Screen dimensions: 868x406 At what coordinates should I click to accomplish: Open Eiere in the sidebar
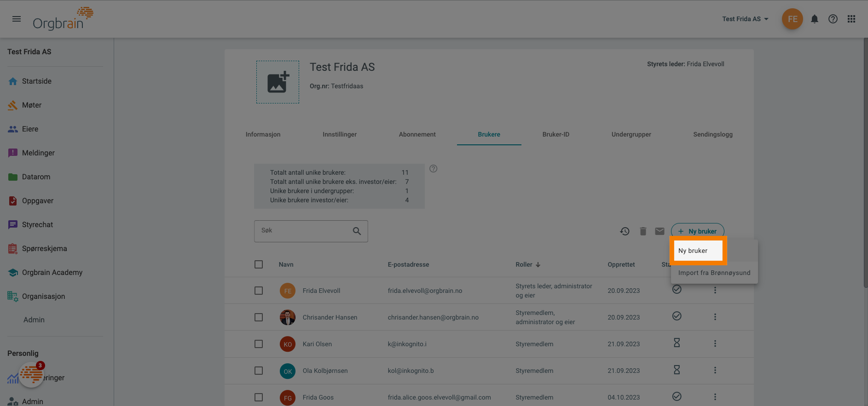coord(30,129)
